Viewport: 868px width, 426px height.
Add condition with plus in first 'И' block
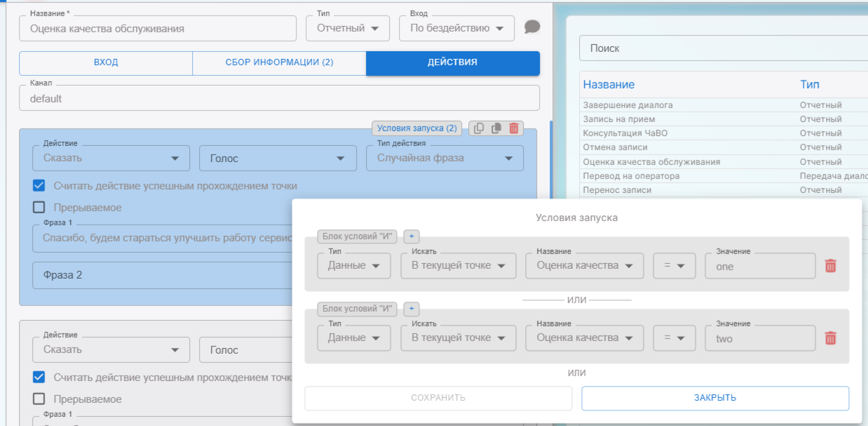click(412, 237)
